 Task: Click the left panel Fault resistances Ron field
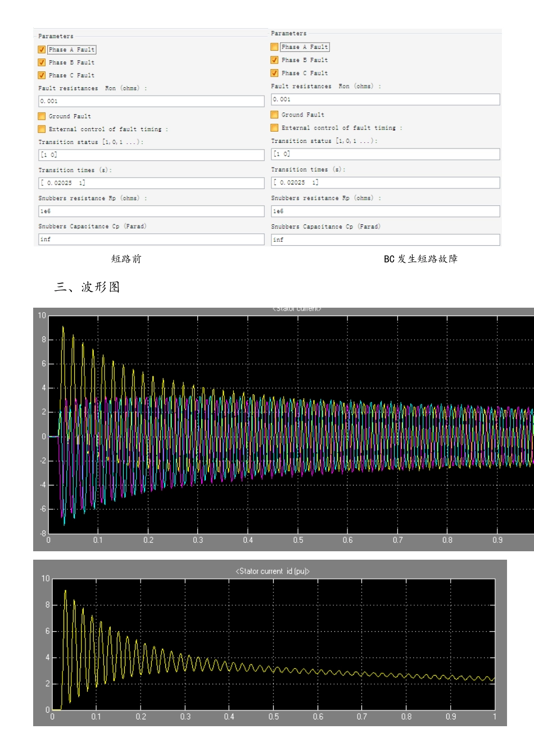151,101
